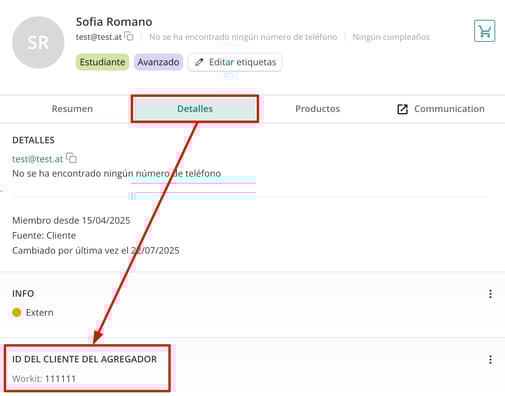This screenshot has height=396, width=505.
Task: Open the shopping cart icon
Action: [x=484, y=31]
